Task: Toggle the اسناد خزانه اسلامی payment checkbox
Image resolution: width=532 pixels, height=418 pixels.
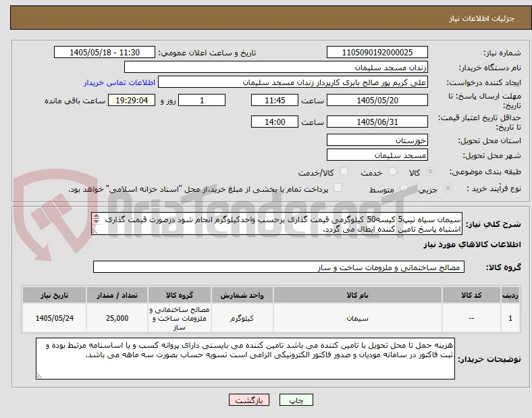Action: pos(338,188)
